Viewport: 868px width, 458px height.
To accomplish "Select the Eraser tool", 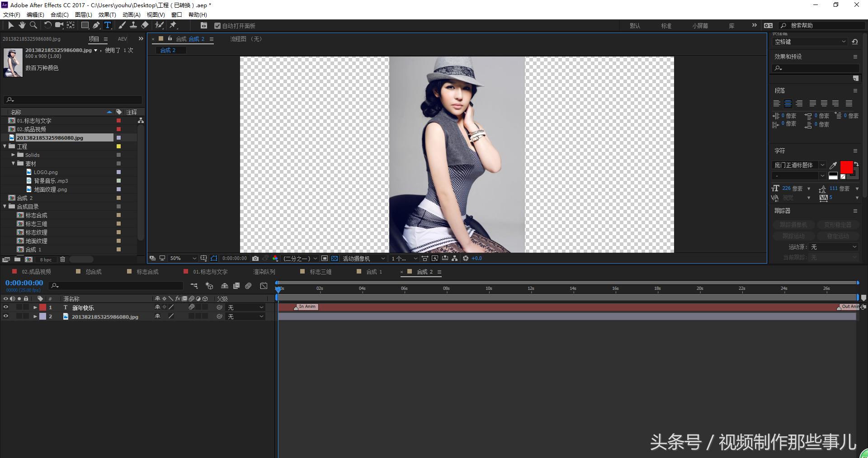I will [145, 25].
